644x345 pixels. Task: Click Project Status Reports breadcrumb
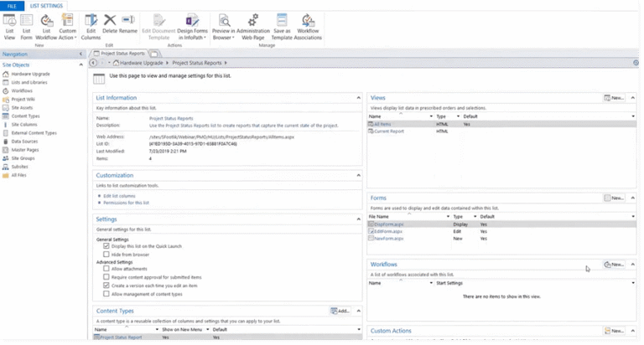pos(197,63)
